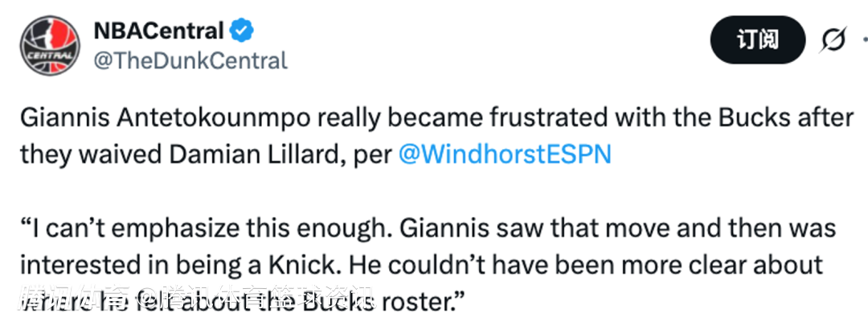Open the Grok slashed-circle icon
868x326 pixels.
[x=833, y=39]
